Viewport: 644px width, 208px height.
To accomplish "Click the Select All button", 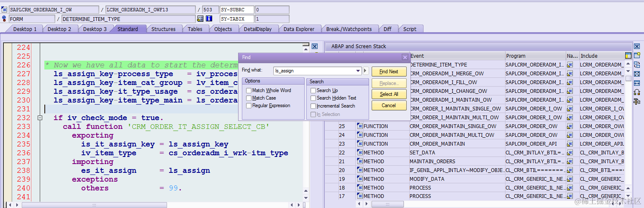I will pyautogui.click(x=389, y=94).
